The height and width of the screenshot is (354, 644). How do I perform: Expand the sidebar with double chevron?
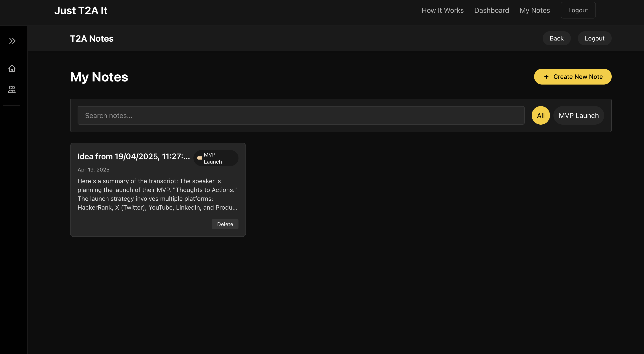click(12, 41)
